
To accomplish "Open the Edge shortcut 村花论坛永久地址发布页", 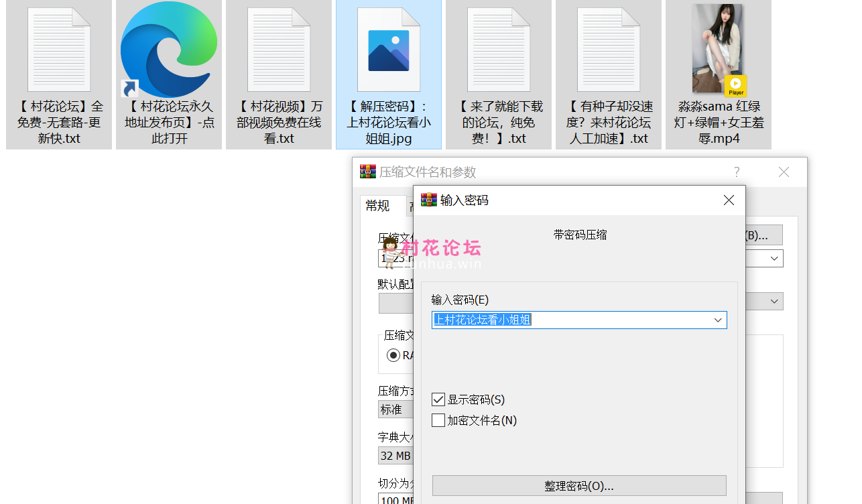I will click(169, 50).
